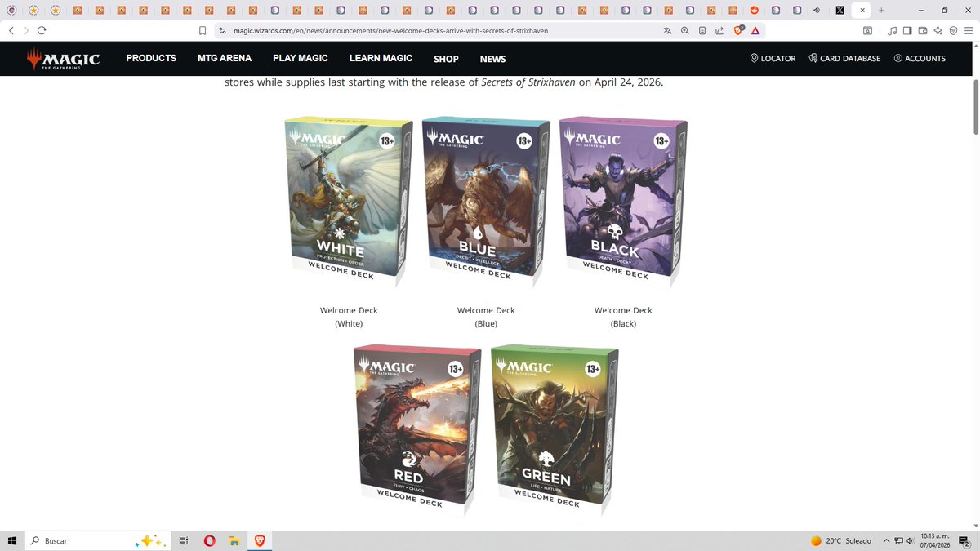Screen dimensions: 980x551
Task: Open reader mode icon in address bar
Action: (702, 30)
